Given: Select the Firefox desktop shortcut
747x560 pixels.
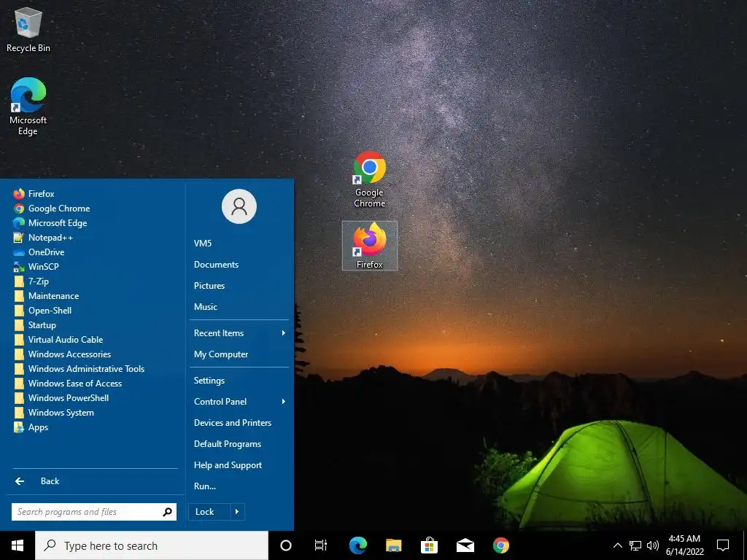Looking at the screenshot, I should [x=370, y=246].
